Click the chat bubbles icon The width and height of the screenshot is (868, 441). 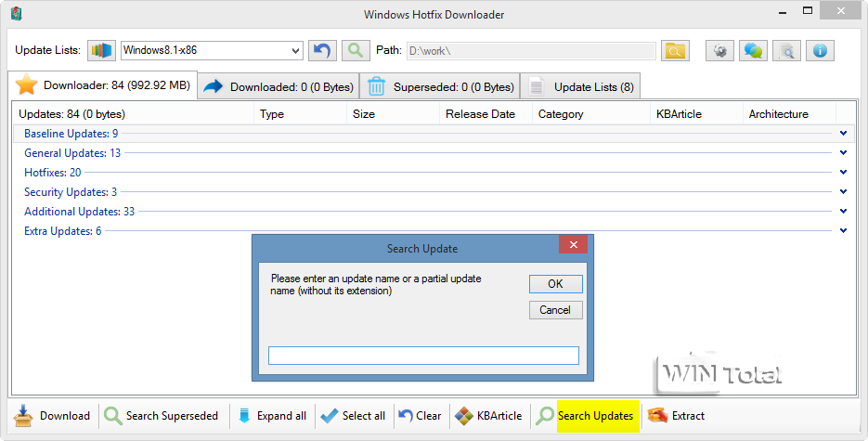click(753, 51)
